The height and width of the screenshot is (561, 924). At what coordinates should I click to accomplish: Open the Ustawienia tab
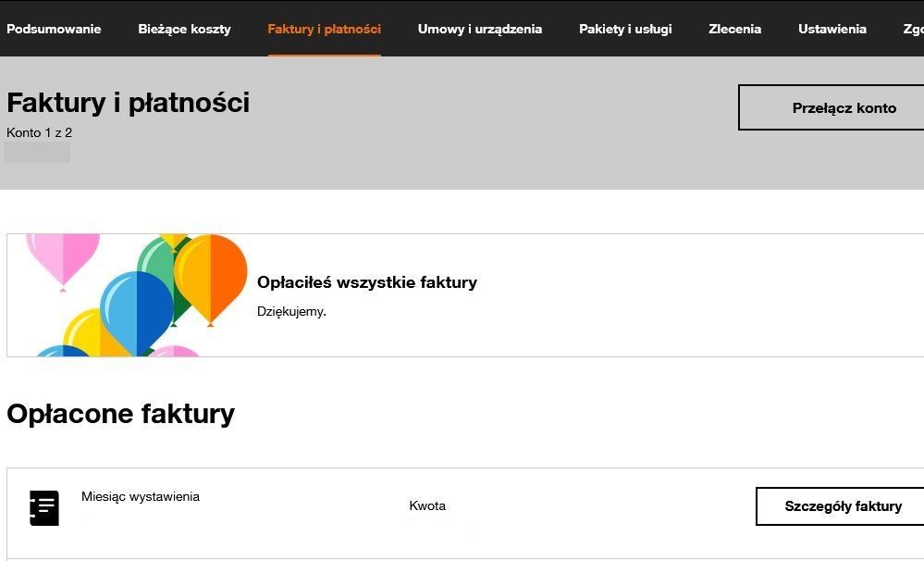coord(832,29)
